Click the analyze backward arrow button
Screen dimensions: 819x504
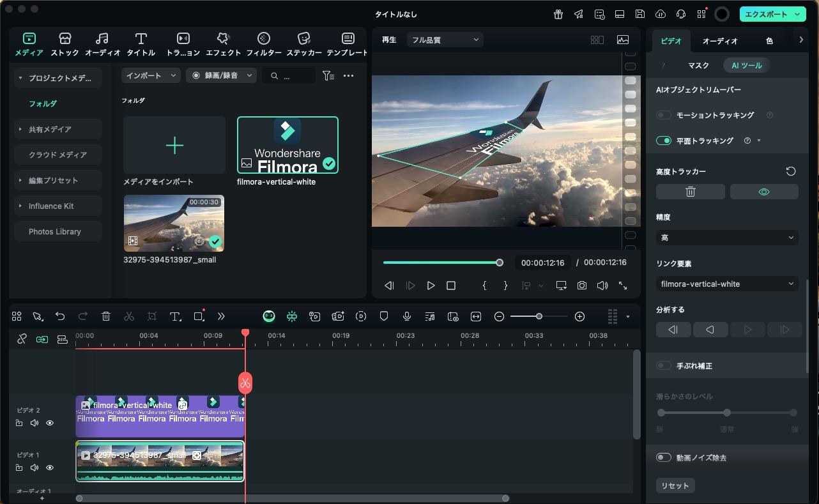point(710,330)
